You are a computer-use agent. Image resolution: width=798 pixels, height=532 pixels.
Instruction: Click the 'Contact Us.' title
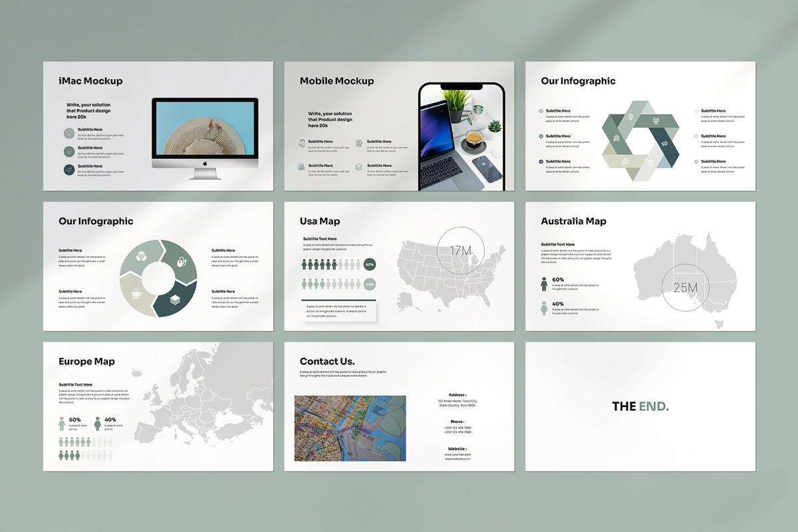tap(327, 362)
